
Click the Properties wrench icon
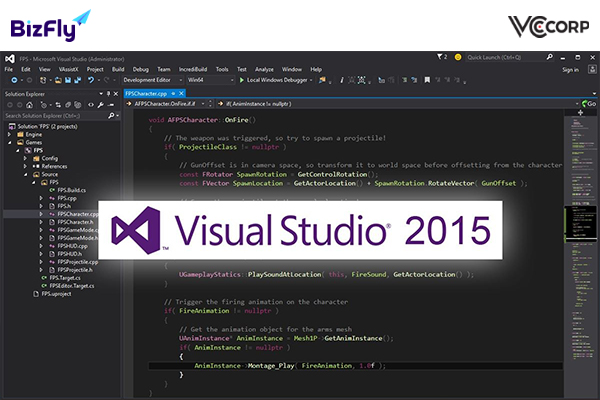[x=101, y=105]
